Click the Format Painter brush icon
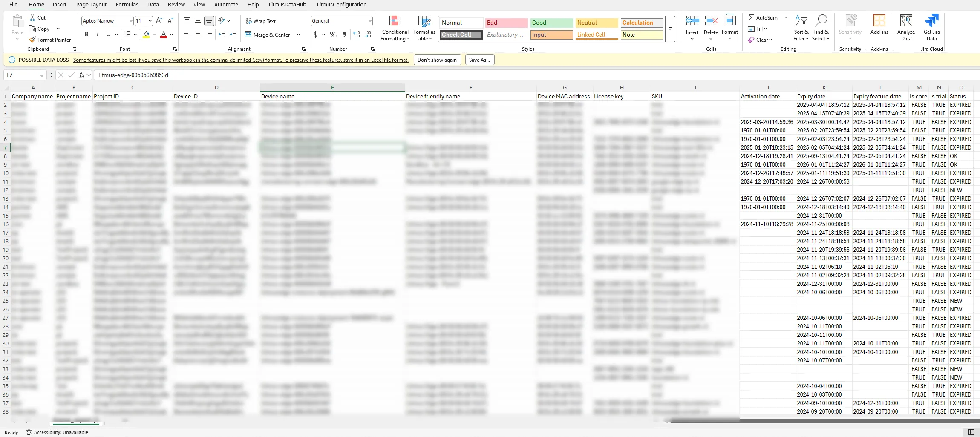Viewport: 980px width, 437px height. (x=32, y=40)
